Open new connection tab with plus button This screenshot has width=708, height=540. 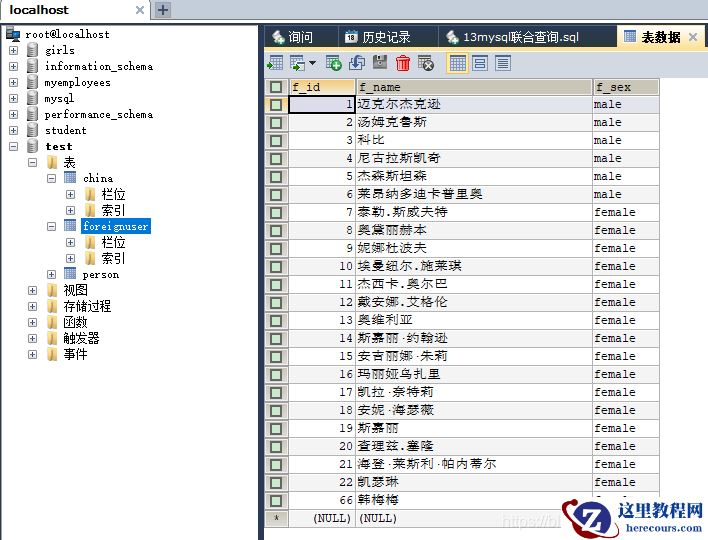[163, 10]
